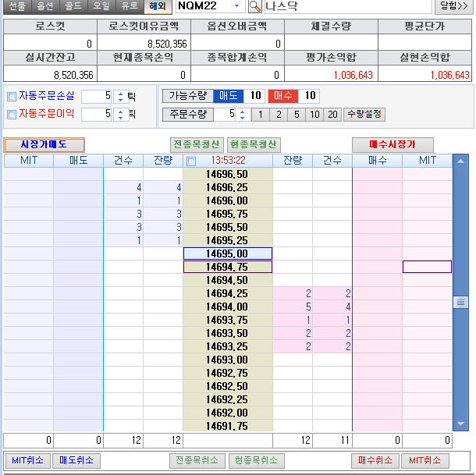Click the 매도 sell available-quantity swatch
This screenshot has width=476, height=475.
[229, 96]
